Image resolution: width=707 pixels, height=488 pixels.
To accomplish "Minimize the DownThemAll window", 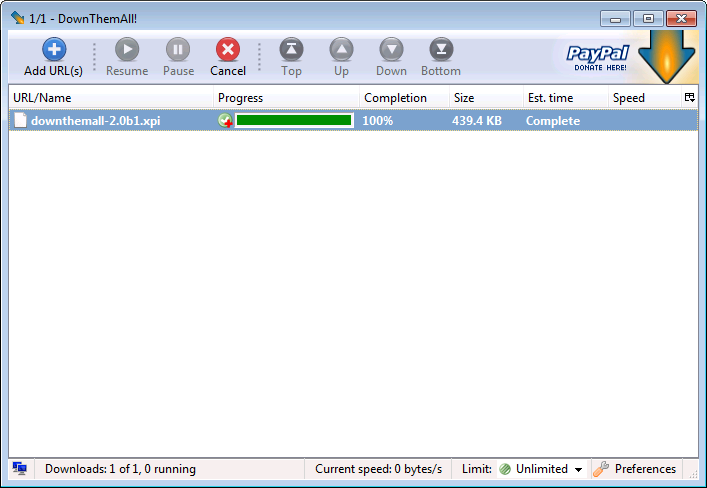I will tap(615, 19).
